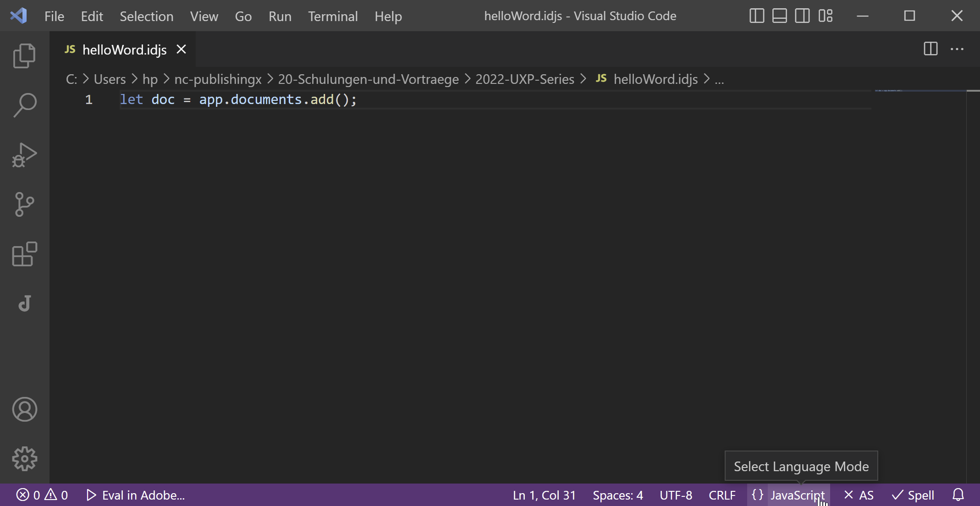The width and height of the screenshot is (980, 506).
Task: Change line ending via CRLF
Action: tap(722, 495)
